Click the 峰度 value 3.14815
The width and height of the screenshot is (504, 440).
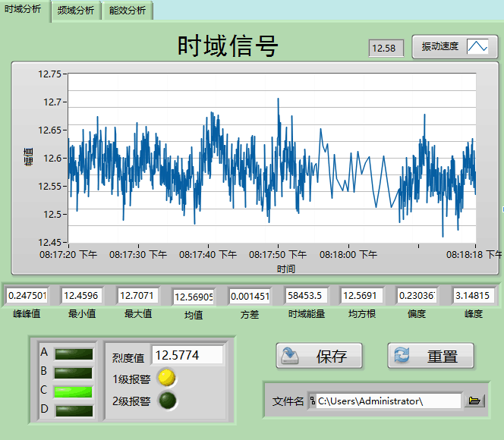click(x=474, y=295)
